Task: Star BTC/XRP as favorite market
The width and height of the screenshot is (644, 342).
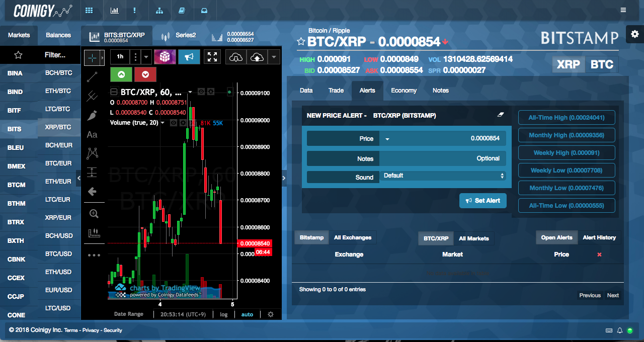Action: coord(301,41)
